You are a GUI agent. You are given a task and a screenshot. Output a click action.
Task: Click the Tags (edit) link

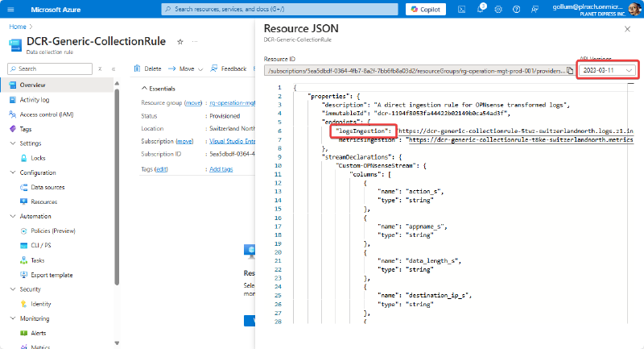[x=161, y=169]
